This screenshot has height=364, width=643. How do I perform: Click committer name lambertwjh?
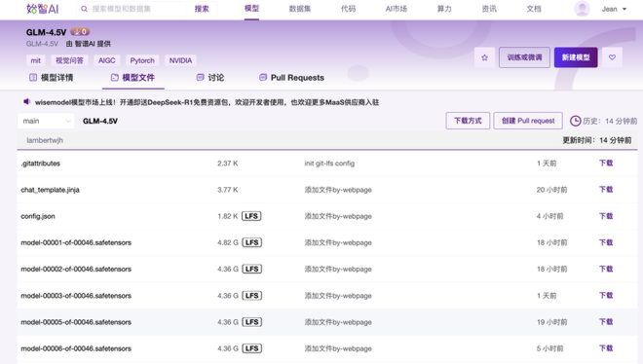pyautogui.click(x=45, y=140)
